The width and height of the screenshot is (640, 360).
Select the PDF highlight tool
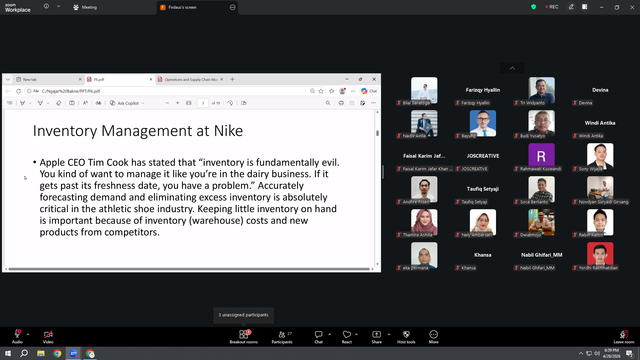click(x=22, y=103)
